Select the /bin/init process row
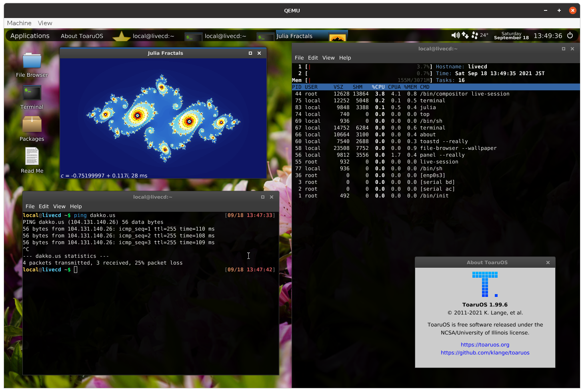This screenshot has width=584, height=392. pos(436,196)
